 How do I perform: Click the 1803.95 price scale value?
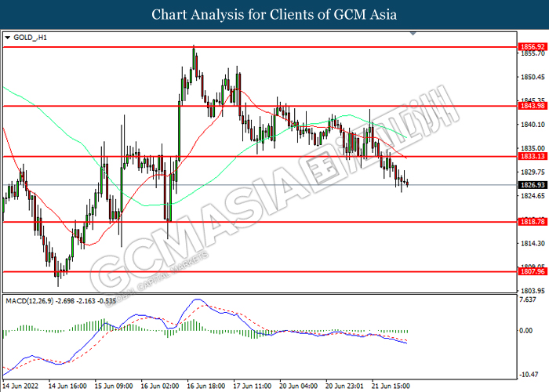[x=533, y=291]
